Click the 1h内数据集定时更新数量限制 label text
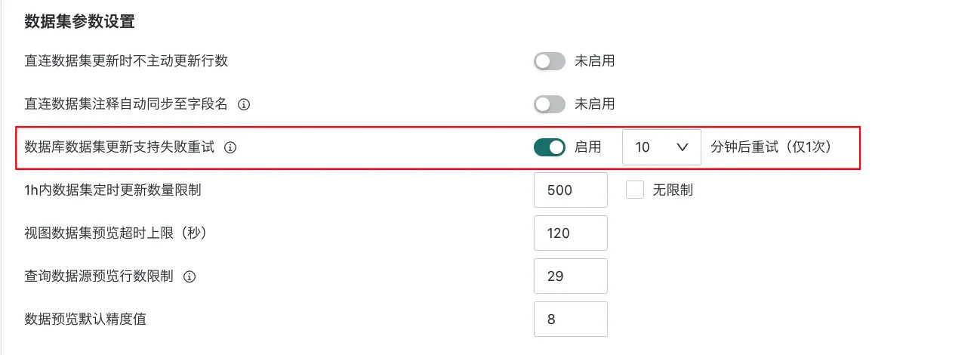This screenshot has height=355, width=980. tap(112, 190)
